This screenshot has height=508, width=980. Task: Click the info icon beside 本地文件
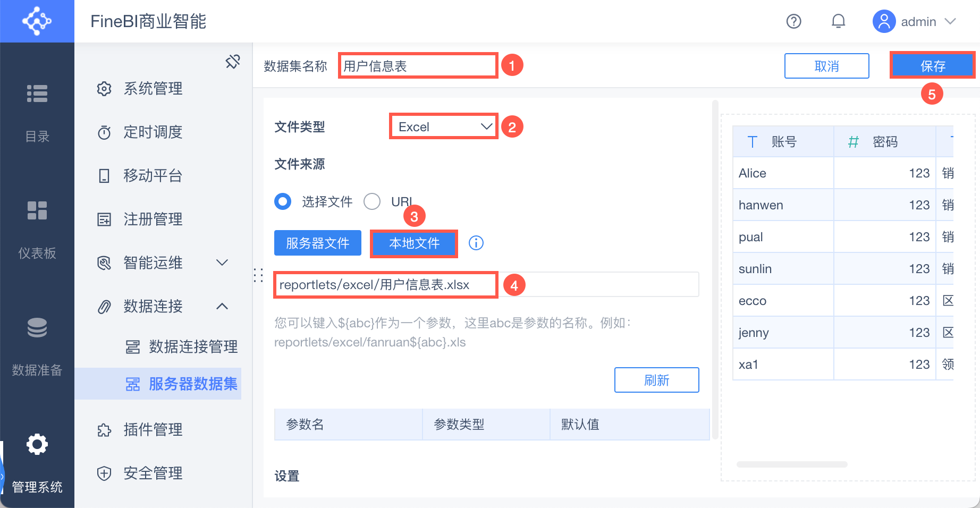click(476, 243)
